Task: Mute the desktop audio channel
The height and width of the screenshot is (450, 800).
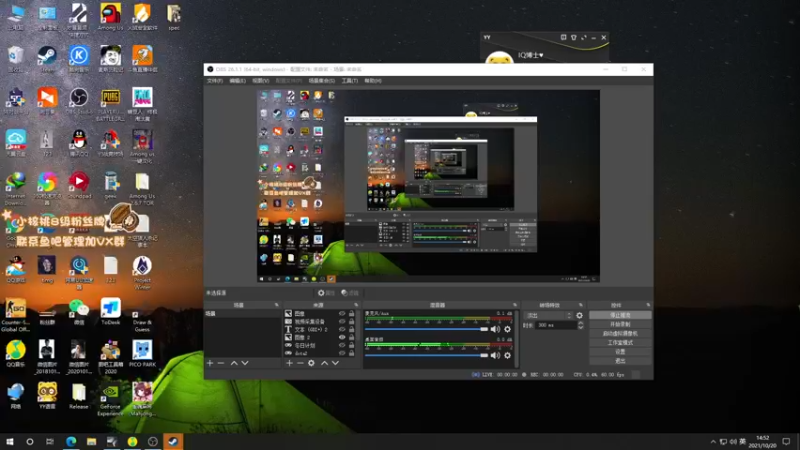Action: [x=495, y=355]
